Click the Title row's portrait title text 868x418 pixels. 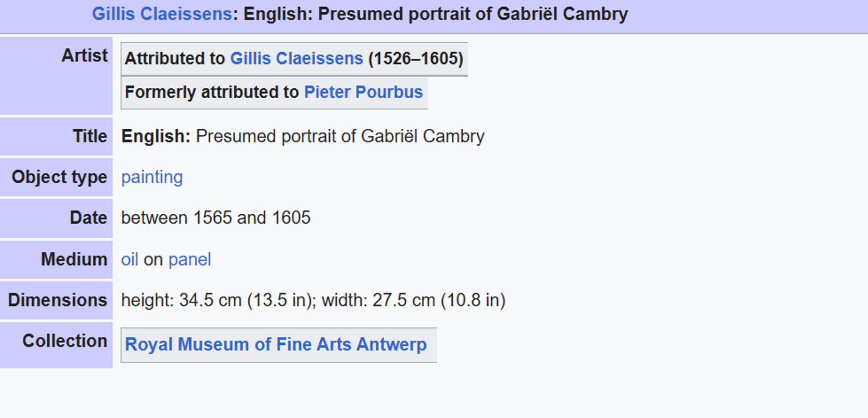coord(340,136)
